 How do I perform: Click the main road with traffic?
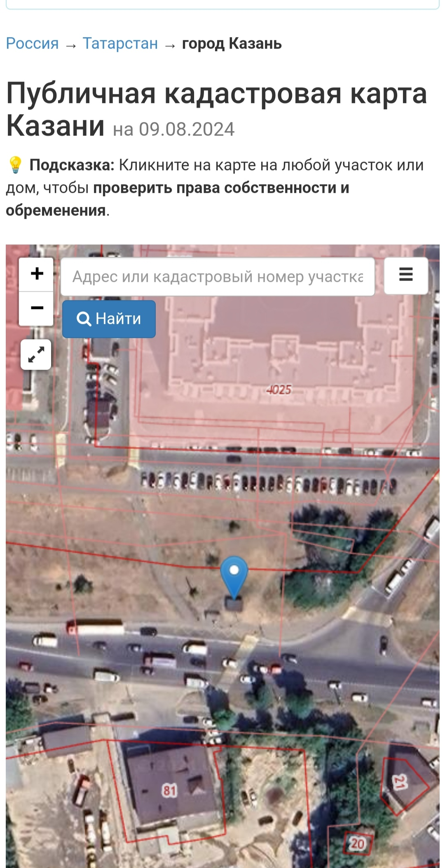222,659
